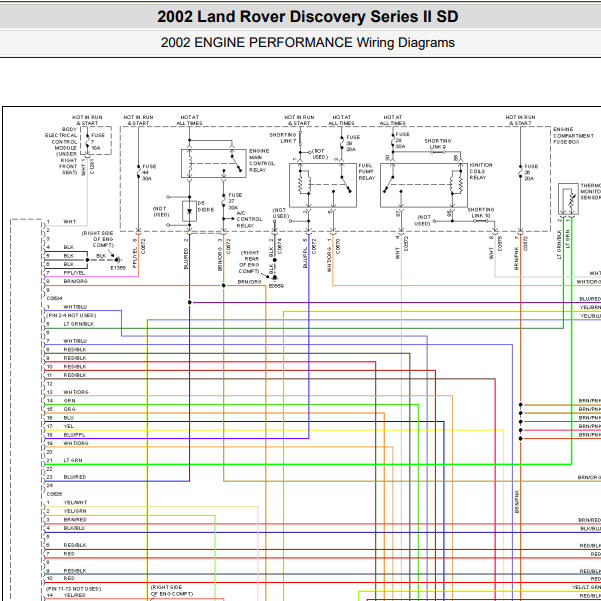Click the ignition coils relay coil symbol

coord(457,182)
